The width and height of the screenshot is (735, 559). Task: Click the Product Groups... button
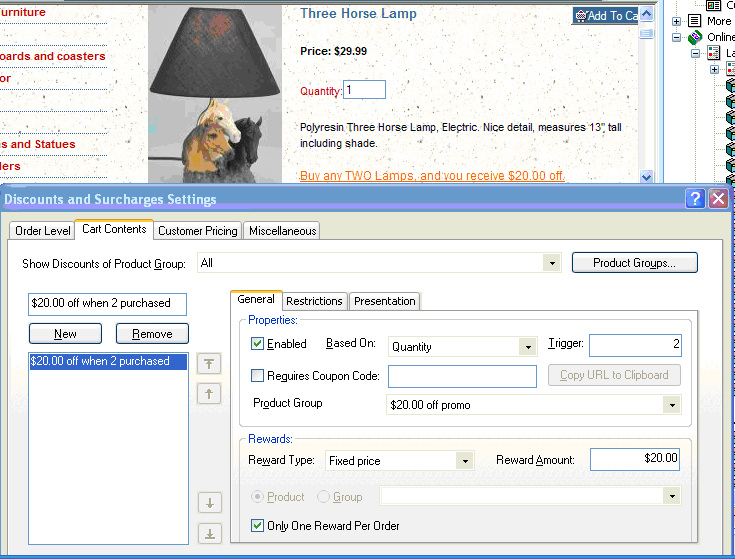[x=634, y=263]
